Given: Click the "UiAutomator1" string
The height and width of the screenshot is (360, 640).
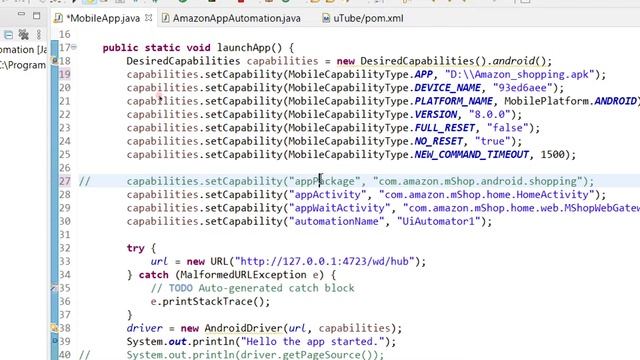Looking at the screenshot, I should [439, 221].
